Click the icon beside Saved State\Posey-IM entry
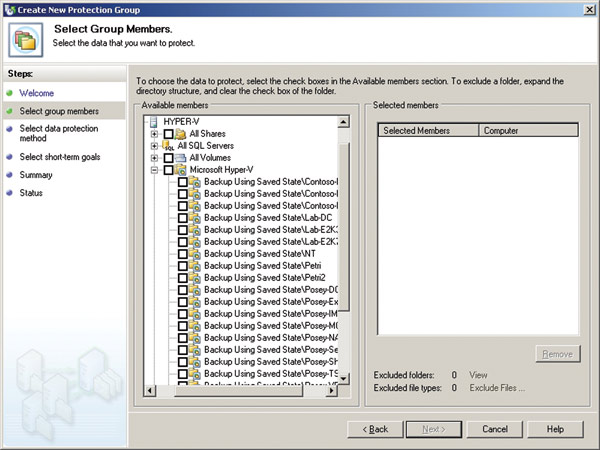 (195, 314)
